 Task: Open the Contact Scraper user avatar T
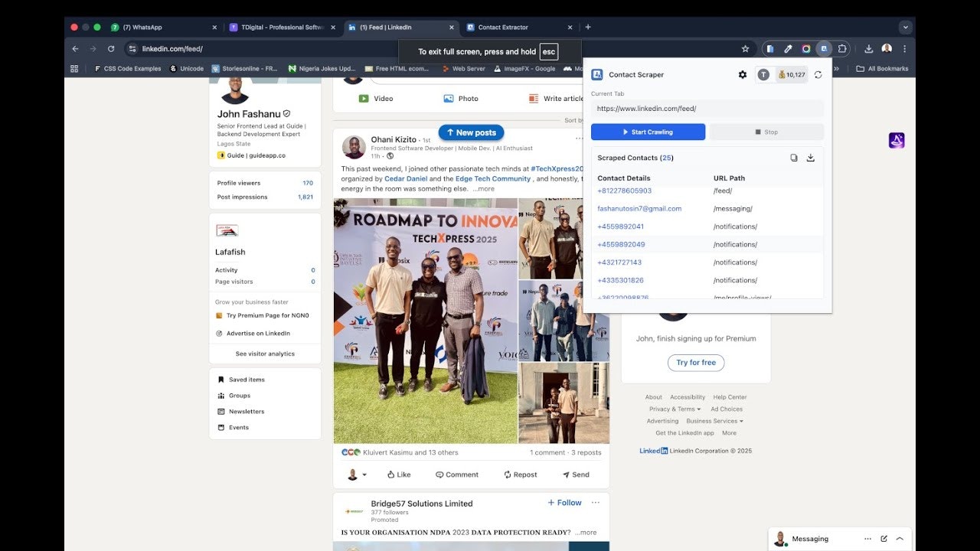point(763,74)
